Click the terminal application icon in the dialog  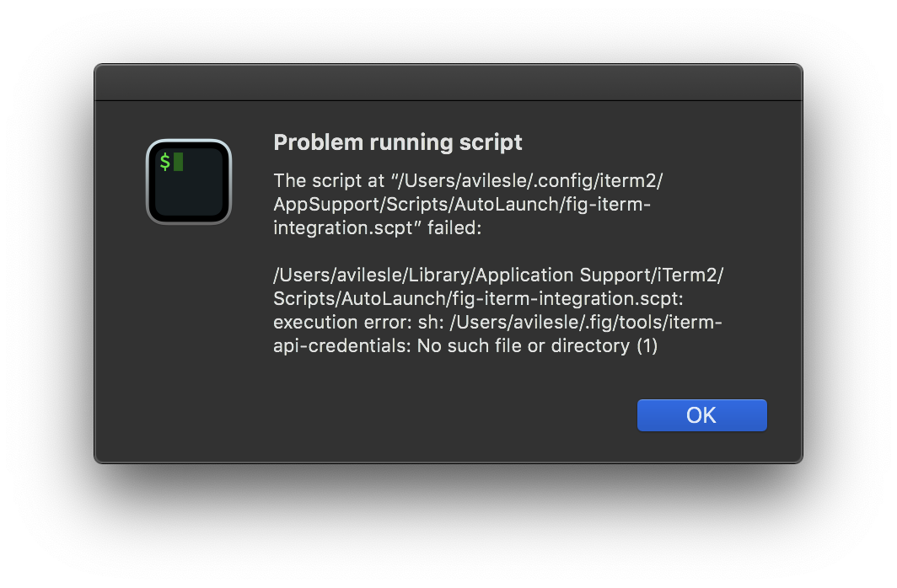click(x=188, y=181)
